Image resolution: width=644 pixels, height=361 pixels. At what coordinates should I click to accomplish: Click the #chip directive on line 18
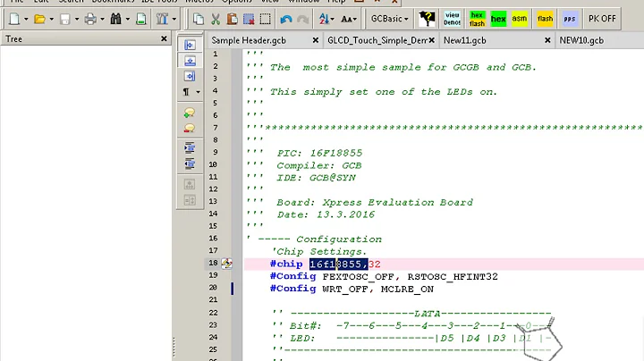(x=286, y=264)
